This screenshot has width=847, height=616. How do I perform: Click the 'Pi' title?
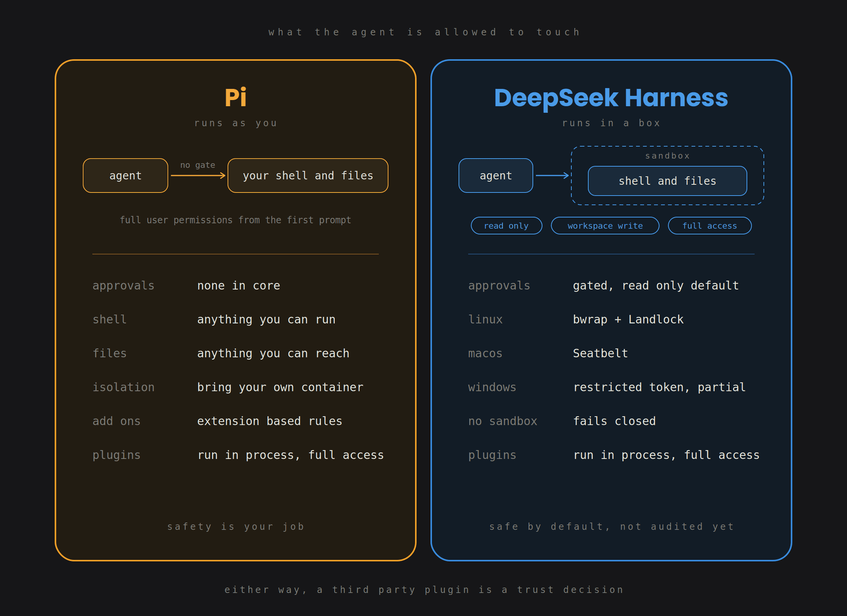[x=236, y=98]
